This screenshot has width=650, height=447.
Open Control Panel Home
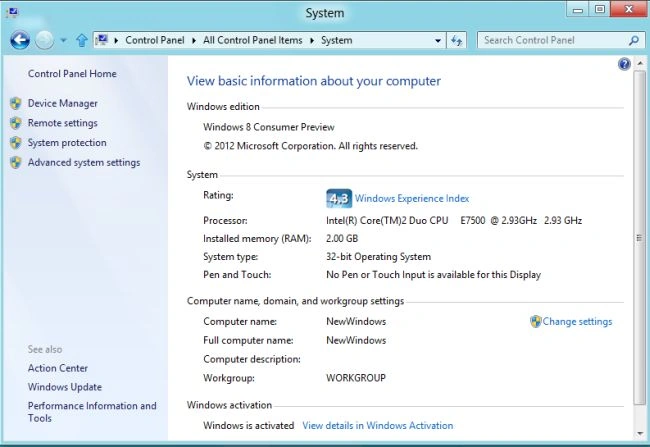72,74
